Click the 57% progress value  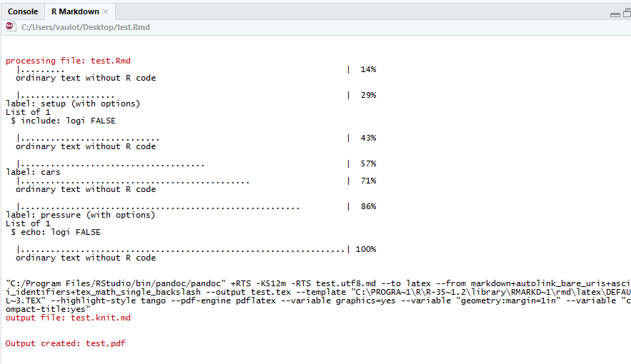point(368,163)
